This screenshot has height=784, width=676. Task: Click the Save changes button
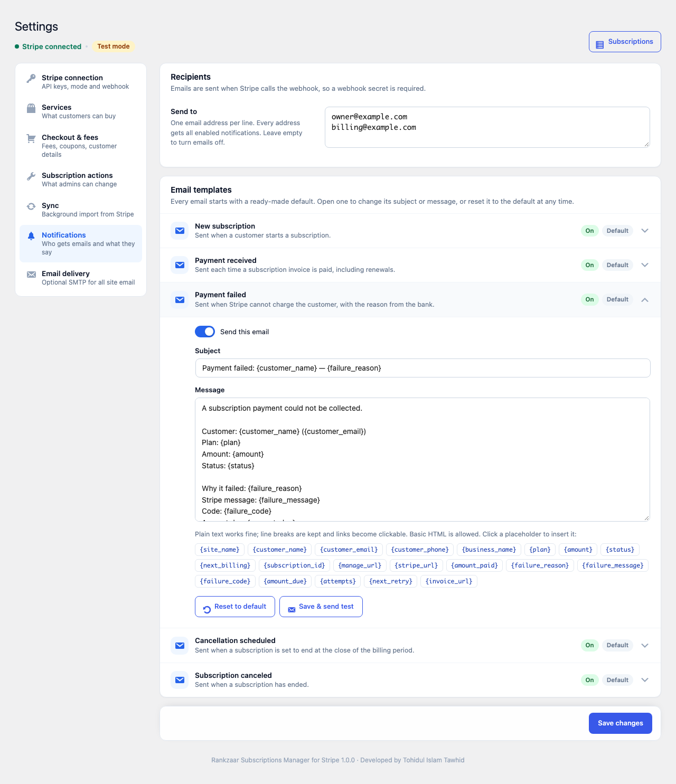(x=621, y=723)
